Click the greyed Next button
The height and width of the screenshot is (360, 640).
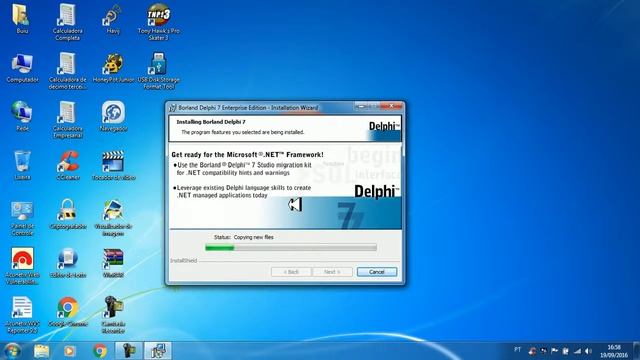coord(332,272)
